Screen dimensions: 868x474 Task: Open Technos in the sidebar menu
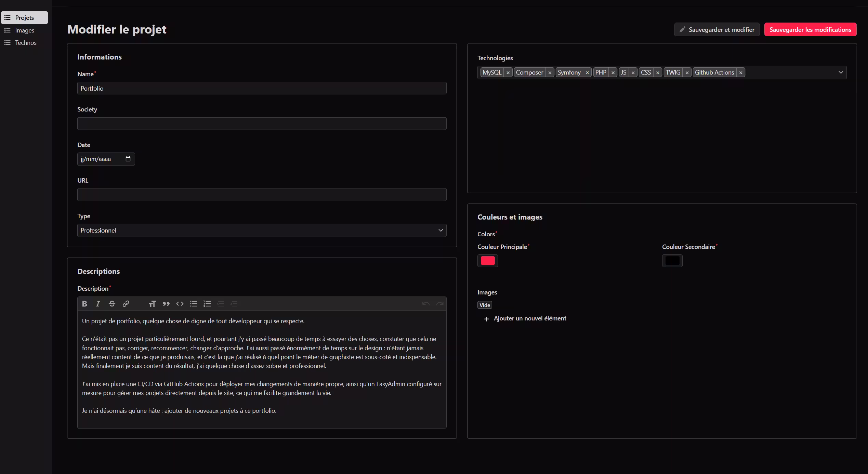coord(26,43)
